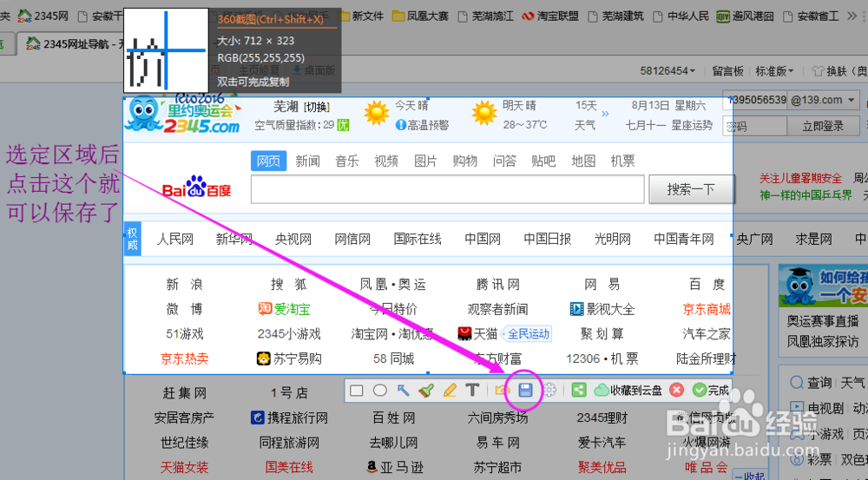Open the 聚美优品 link

[602, 467]
